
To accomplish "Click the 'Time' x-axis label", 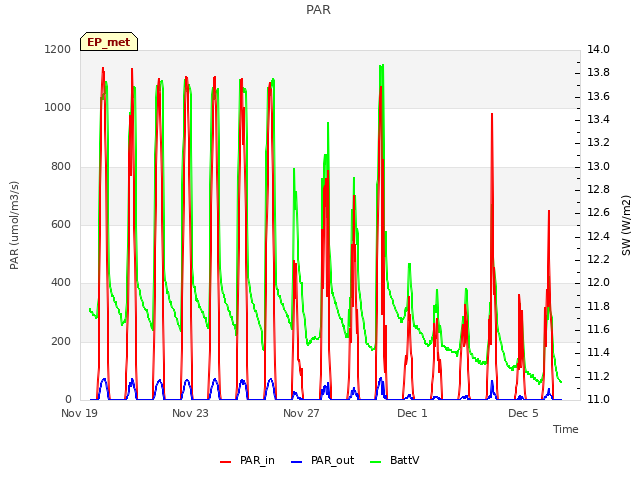I will tap(566, 429).
